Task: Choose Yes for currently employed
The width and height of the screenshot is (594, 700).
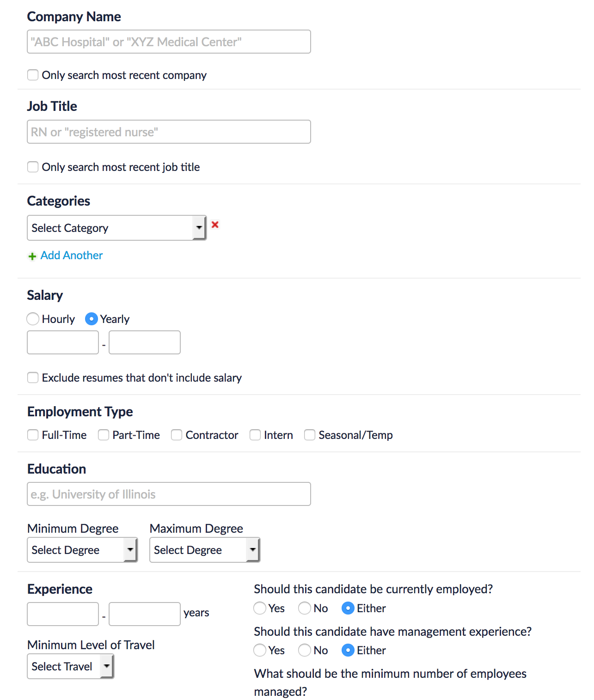Action: tap(260, 608)
